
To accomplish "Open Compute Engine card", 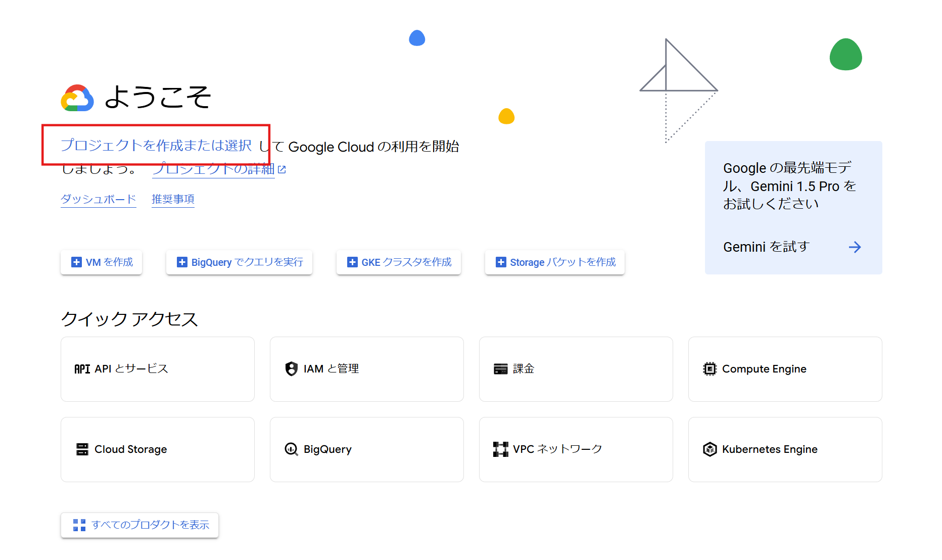I will 785,369.
